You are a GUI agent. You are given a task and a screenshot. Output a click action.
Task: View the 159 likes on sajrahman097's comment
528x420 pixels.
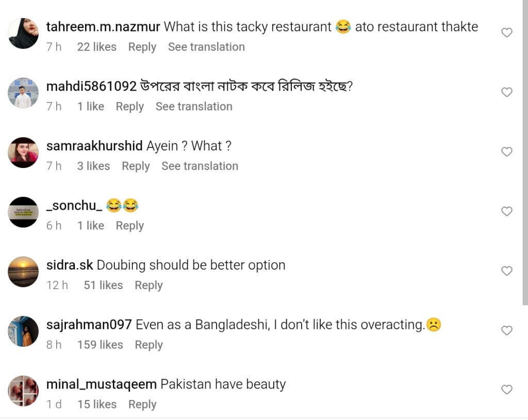[100, 345]
